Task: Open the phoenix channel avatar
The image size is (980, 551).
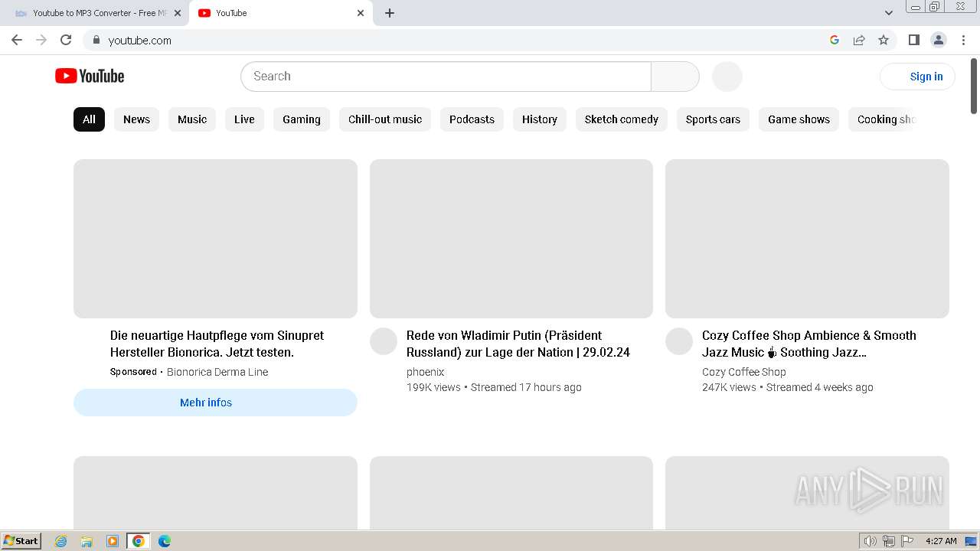Action: (384, 341)
